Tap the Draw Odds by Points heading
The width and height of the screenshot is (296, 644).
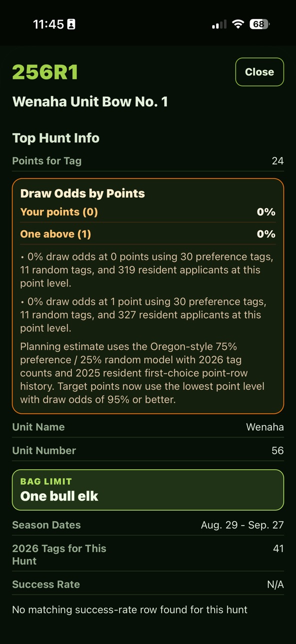tap(82, 194)
